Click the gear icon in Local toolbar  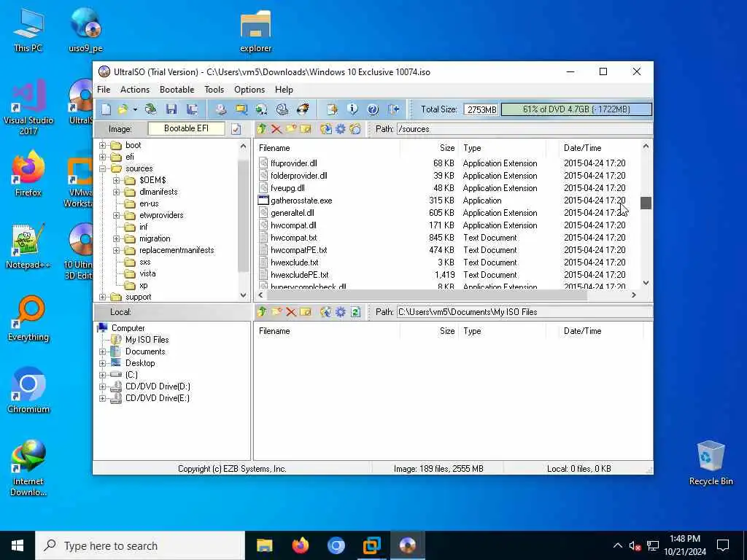(341, 312)
